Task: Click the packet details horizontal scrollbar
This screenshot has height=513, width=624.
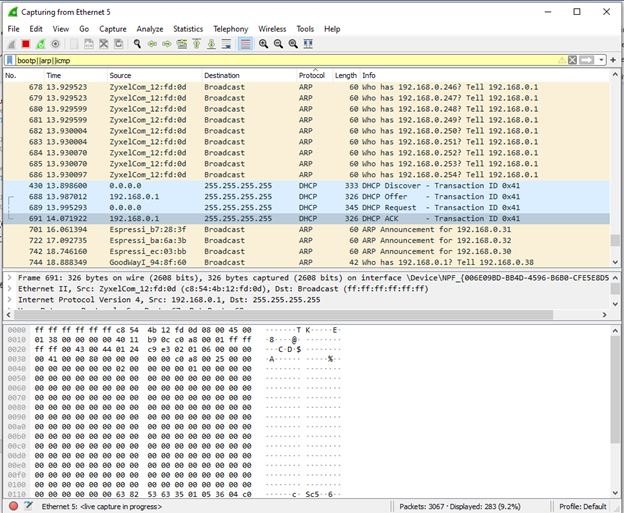Action: coord(283,315)
